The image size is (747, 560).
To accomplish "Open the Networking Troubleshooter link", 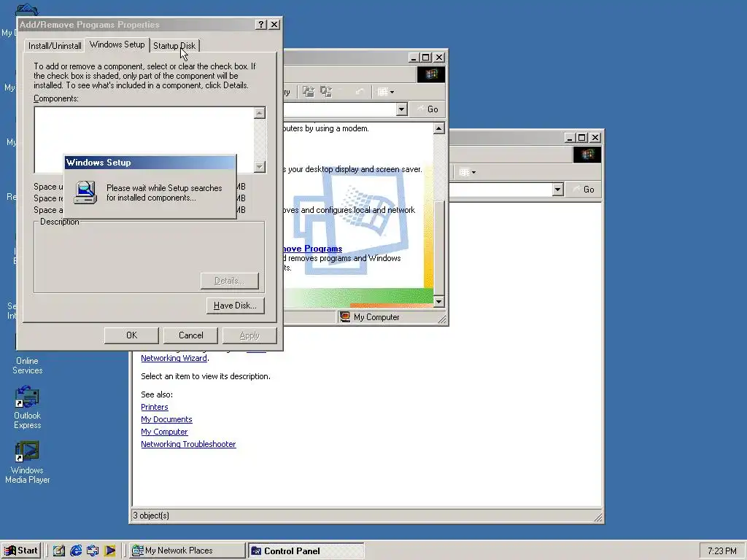I will [x=188, y=444].
